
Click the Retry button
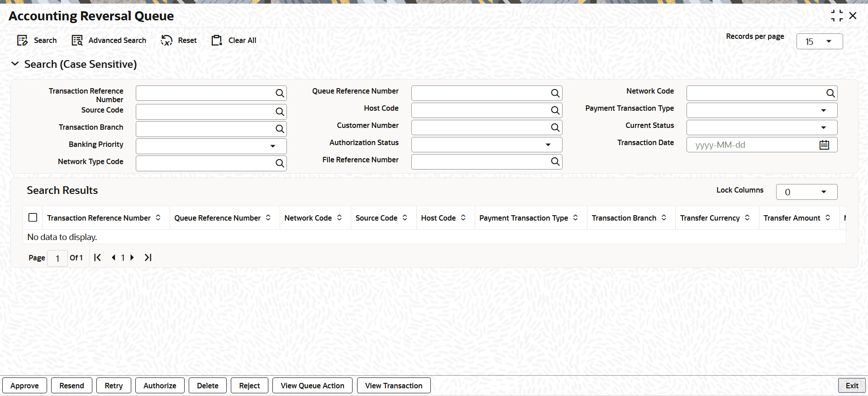[x=114, y=386]
